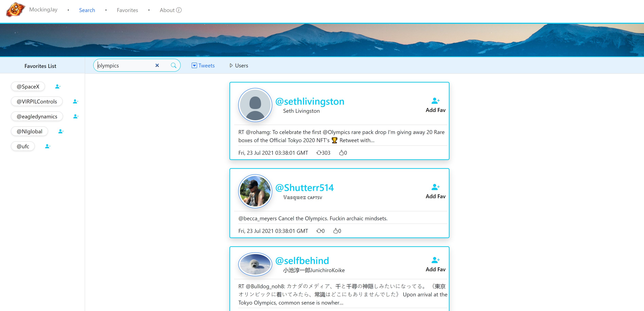The image size is (644, 311).
Task: Click the thumbs-up icon on @sethlivingston's tweet
Action: pos(342,153)
